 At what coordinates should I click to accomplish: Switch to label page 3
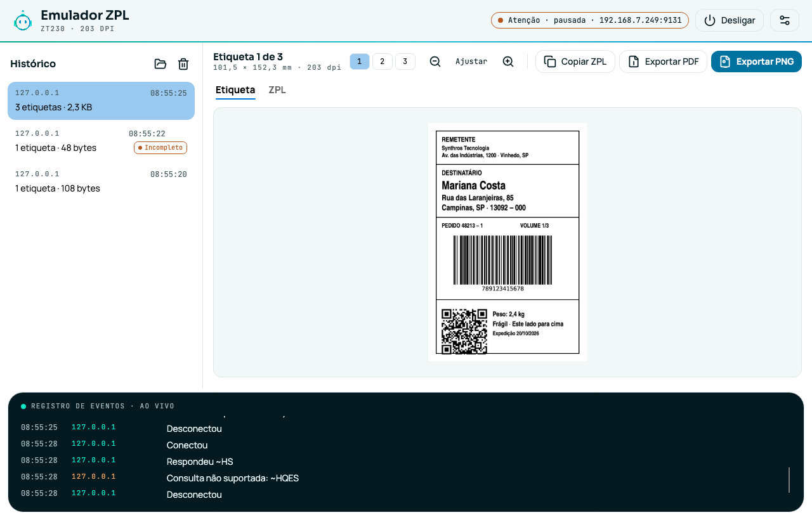(405, 62)
